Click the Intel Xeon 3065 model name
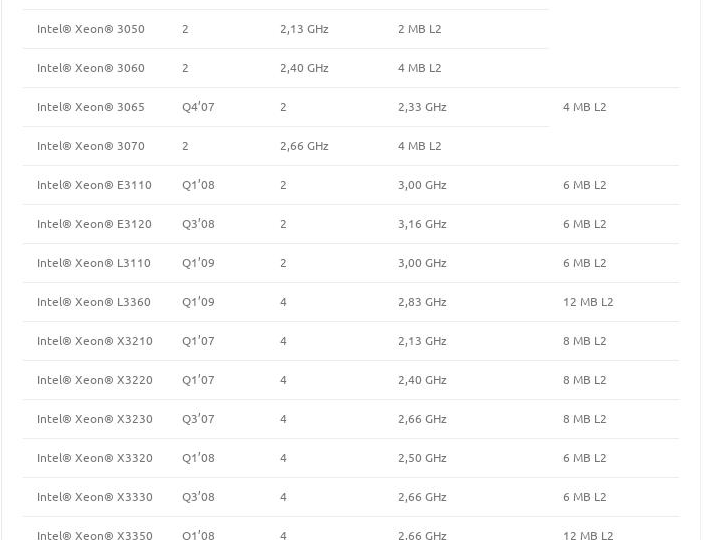 coord(91,107)
